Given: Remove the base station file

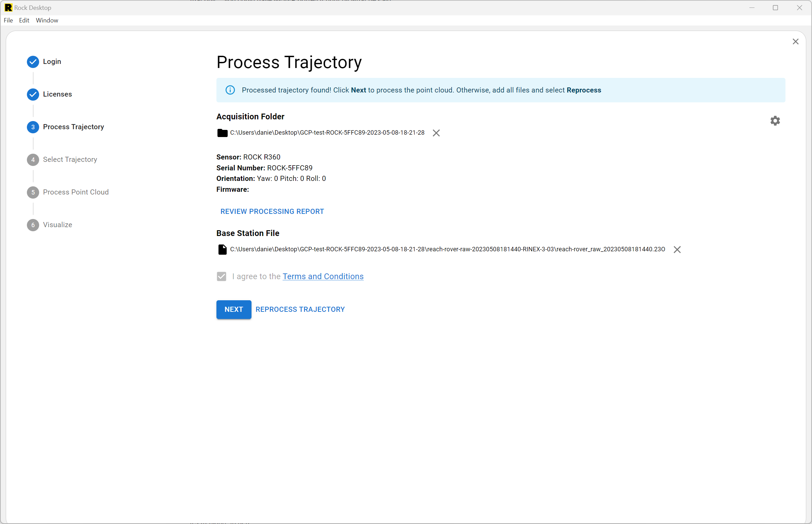Looking at the screenshot, I should coord(677,249).
